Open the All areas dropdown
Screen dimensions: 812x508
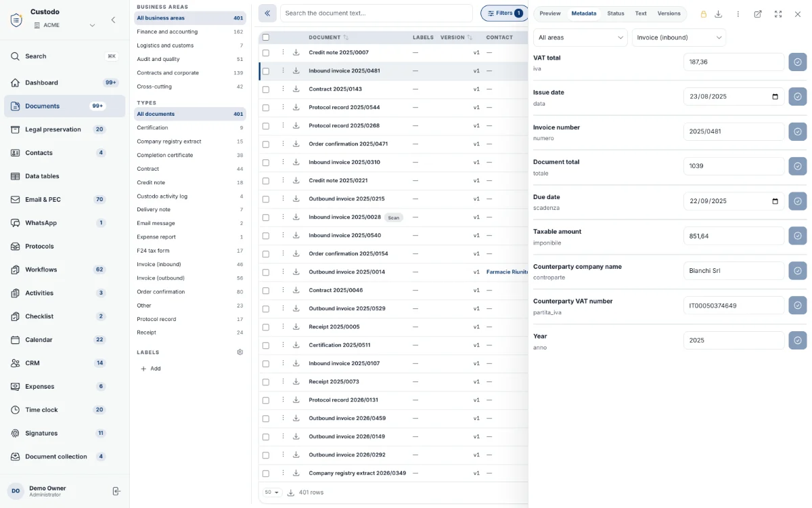click(581, 37)
